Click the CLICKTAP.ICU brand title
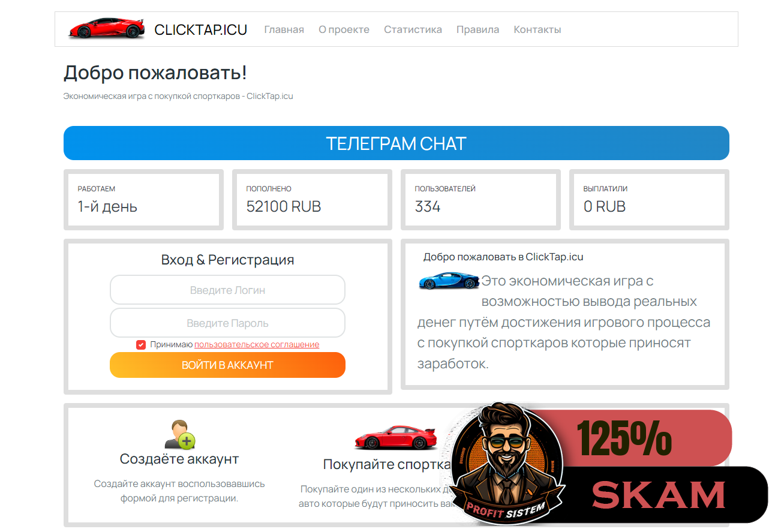781x532 pixels. (x=200, y=29)
